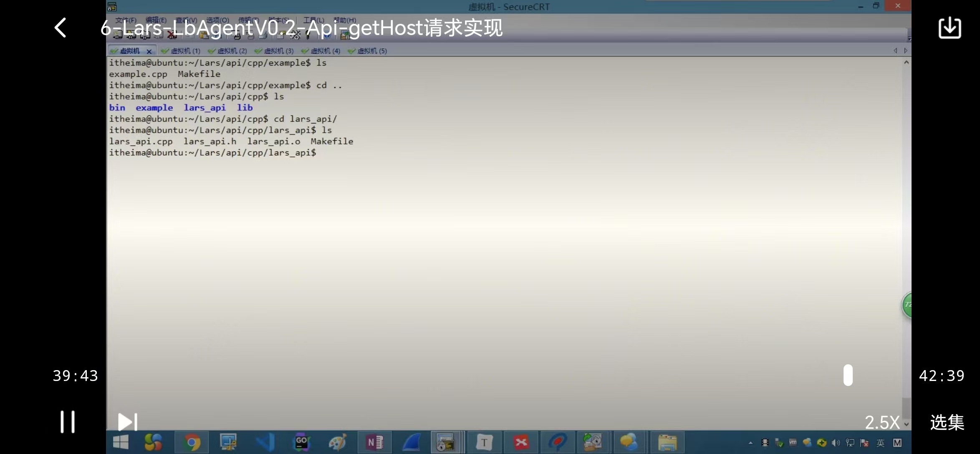Go back with the left arrow
980x454 pixels.
pyautogui.click(x=61, y=28)
